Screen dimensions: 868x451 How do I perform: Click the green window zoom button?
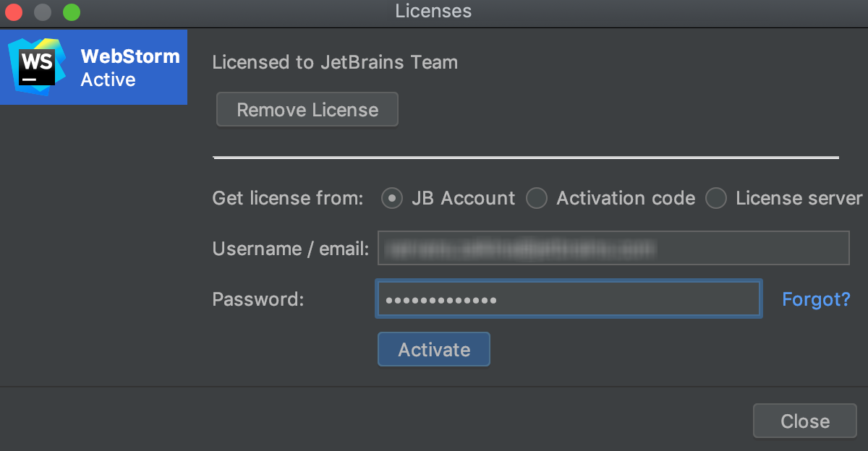pyautogui.click(x=72, y=12)
